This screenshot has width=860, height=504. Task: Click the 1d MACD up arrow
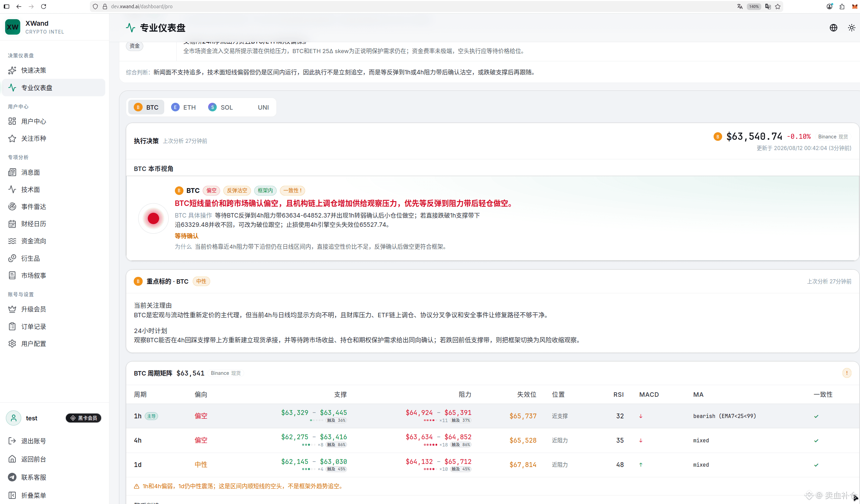tap(641, 465)
